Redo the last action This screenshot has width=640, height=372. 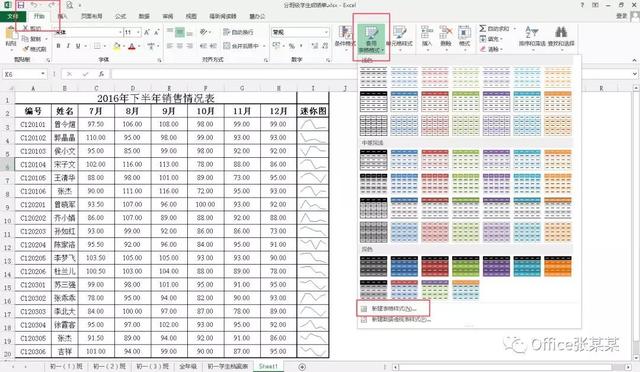(x=52, y=5)
